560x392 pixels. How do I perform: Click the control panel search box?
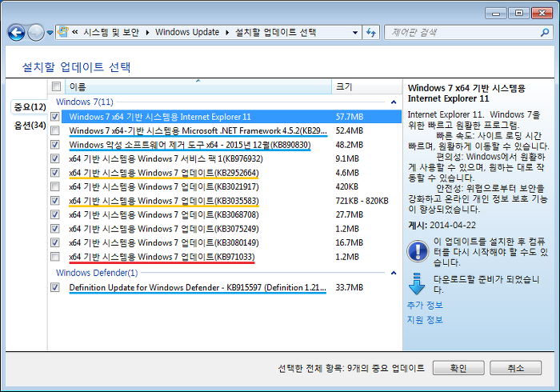coord(469,33)
